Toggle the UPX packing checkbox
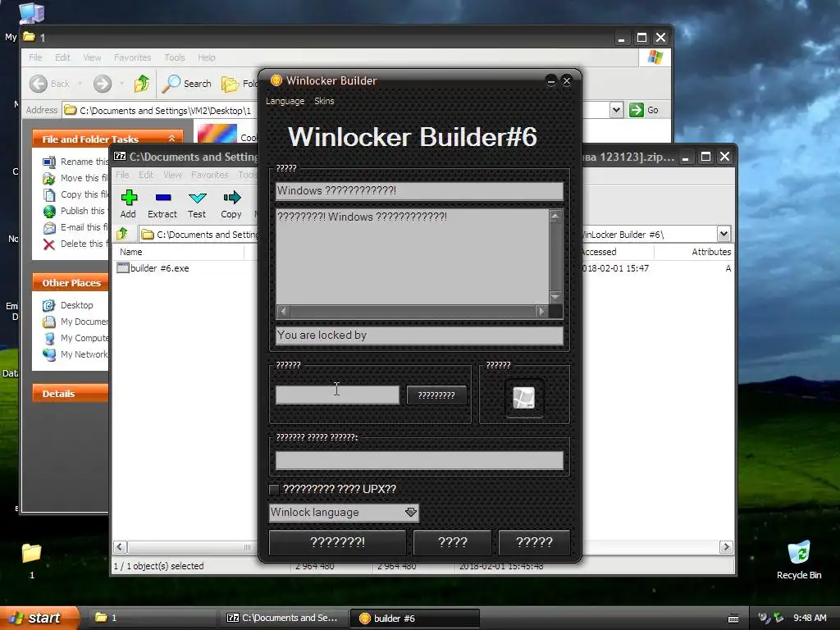Screen dimensions: 840x630 point(274,489)
